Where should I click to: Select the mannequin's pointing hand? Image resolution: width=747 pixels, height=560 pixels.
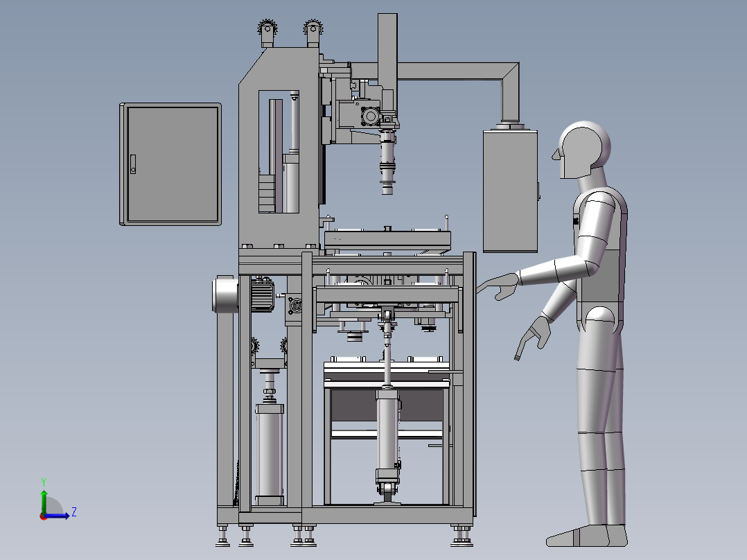click(498, 286)
